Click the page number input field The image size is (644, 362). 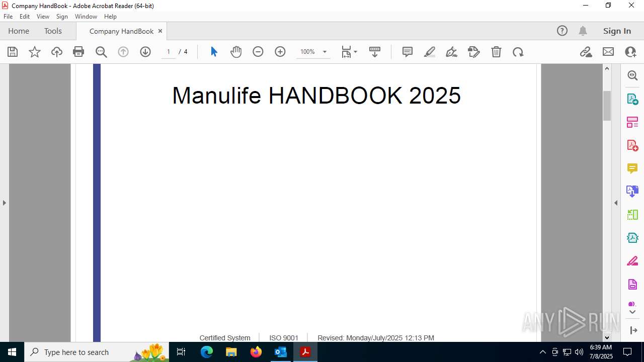coord(169,52)
